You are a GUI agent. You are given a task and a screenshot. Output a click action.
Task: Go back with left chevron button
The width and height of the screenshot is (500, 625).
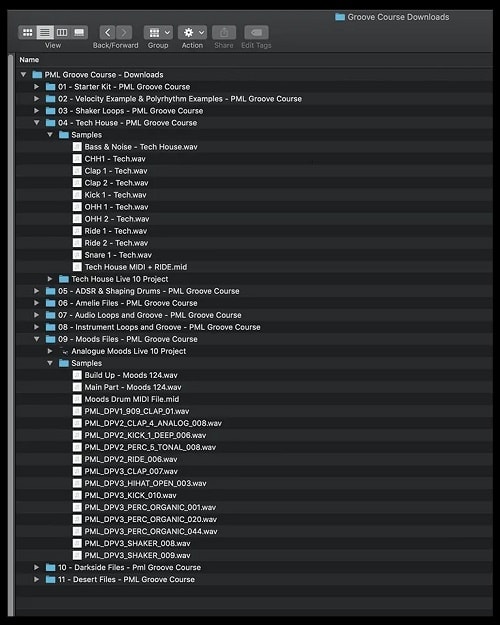click(107, 32)
